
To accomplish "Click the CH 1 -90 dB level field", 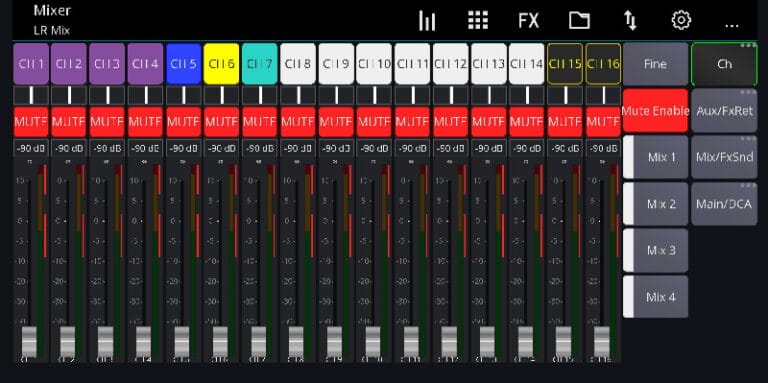I will (x=31, y=148).
